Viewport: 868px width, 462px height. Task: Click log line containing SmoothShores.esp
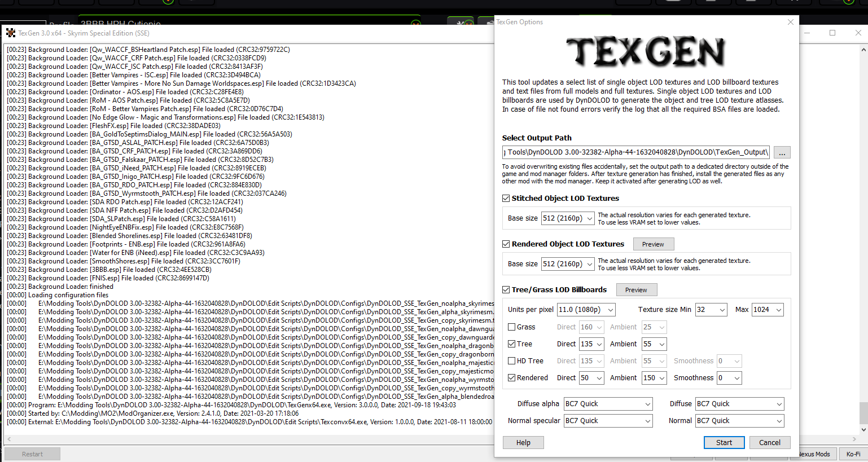tap(124, 261)
